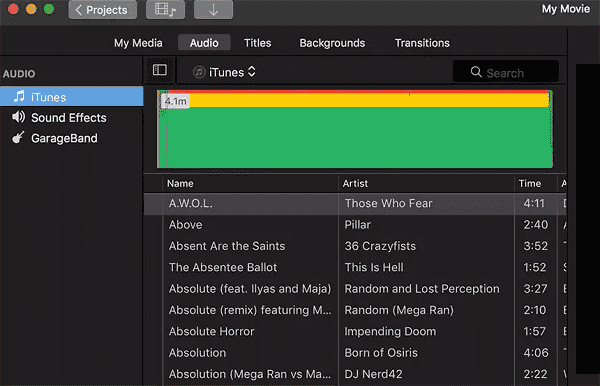Viewport: 600px width, 386px height.
Task: Select Absolute (remix) featuring M... song
Action: coord(250,310)
